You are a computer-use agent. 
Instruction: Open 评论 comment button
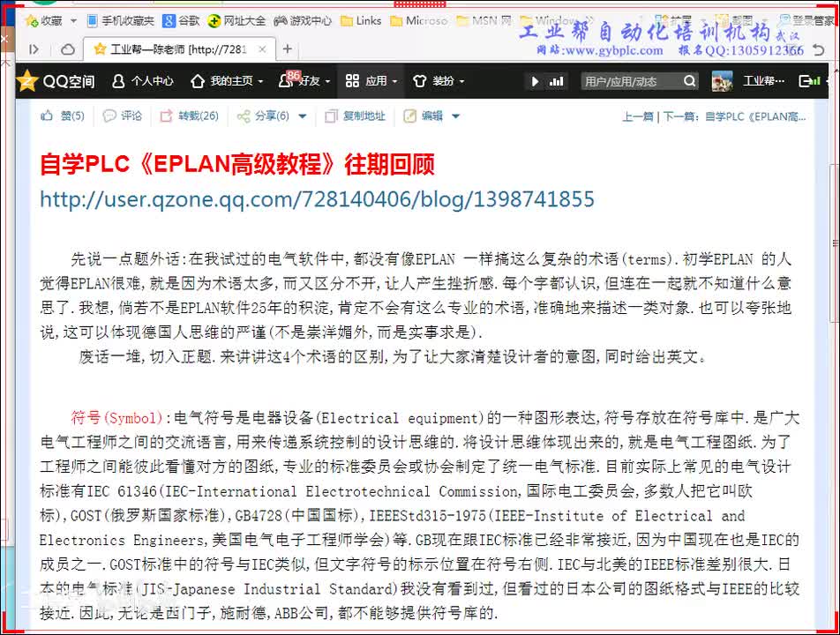tap(122, 116)
